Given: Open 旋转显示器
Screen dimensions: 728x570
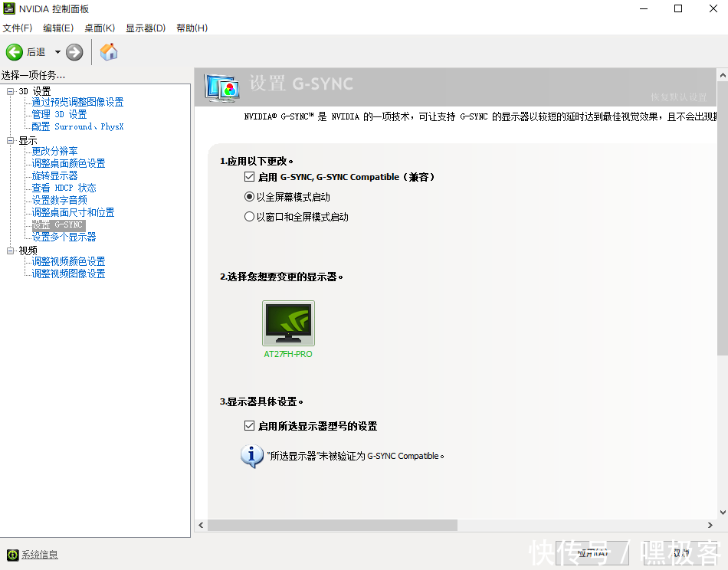Looking at the screenshot, I should pyautogui.click(x=54, y=176).
